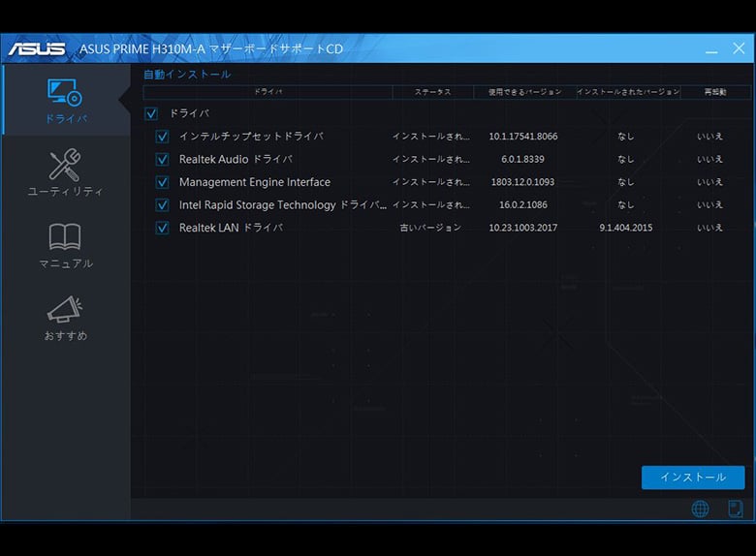Click the ドライバ column header

(x=268, y=92)
